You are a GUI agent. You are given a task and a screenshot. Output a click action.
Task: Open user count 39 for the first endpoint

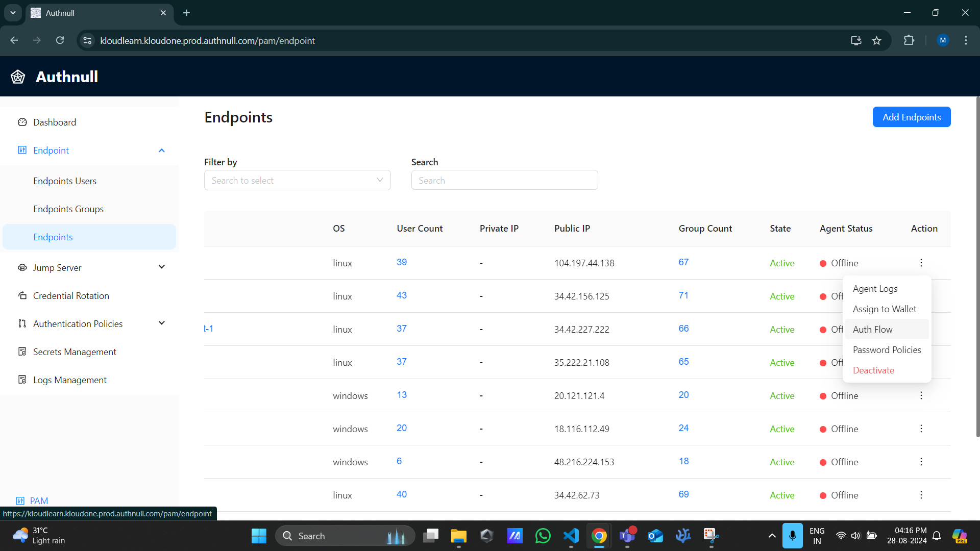pos(401,262)
